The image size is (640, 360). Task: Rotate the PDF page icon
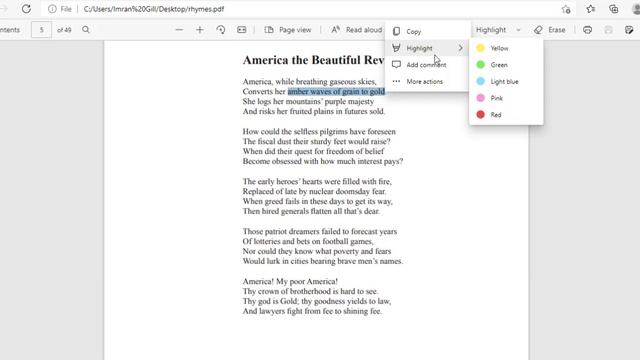click(x=221, y=30)
